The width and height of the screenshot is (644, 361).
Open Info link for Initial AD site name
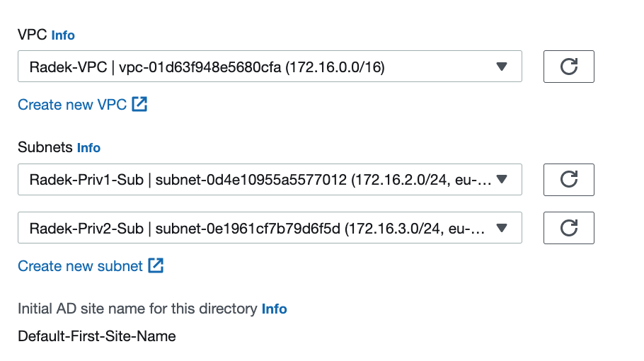point(275,309)
